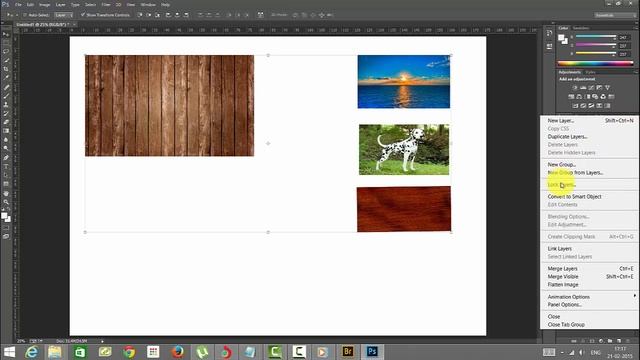Click the middle magenta slider in Color panel

click(596, 45)
